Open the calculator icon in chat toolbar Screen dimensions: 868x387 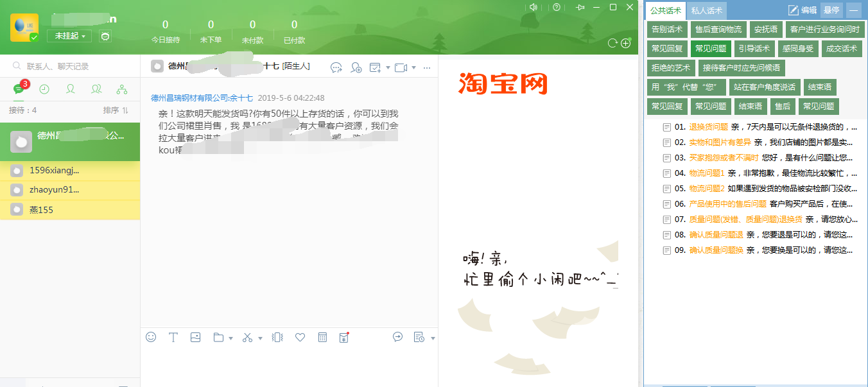322,337
